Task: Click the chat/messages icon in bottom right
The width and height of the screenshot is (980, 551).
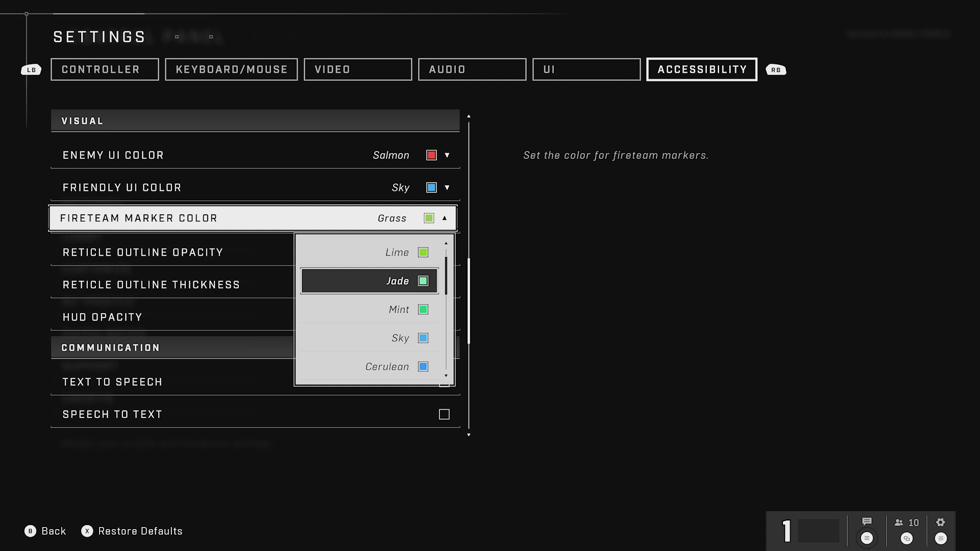Action: click(868, 522)
